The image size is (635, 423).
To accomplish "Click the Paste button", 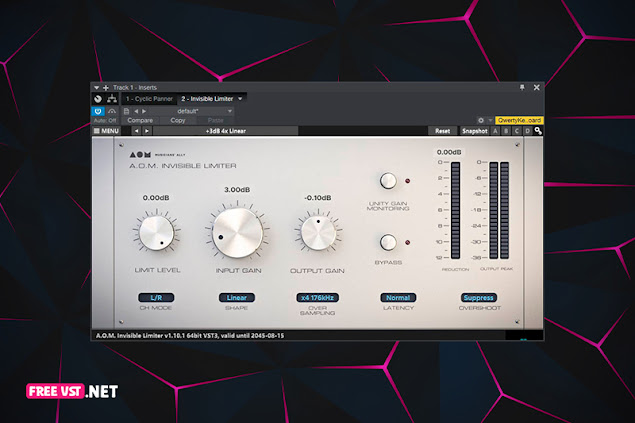I will pyautogui.click(x=215, y=121).
